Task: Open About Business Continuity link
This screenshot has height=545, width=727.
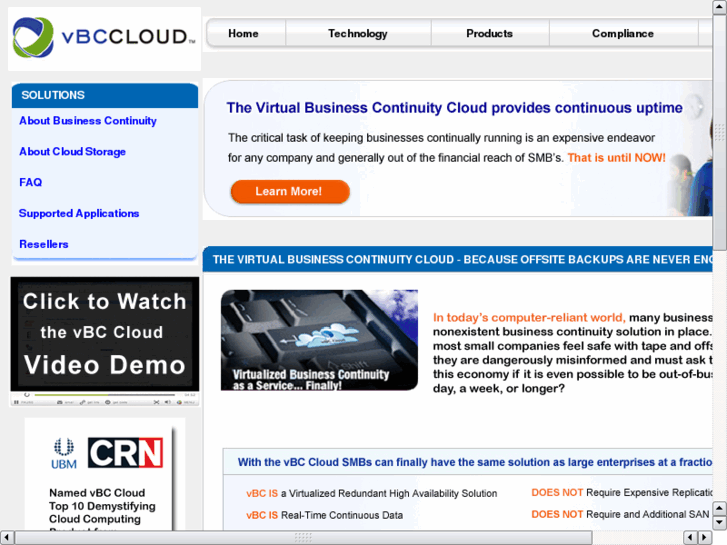Action: pos(88,121)
